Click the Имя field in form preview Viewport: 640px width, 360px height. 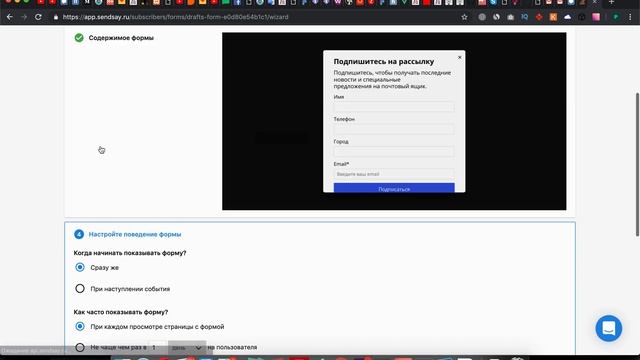pyautogui.click(x=394, y=107)
